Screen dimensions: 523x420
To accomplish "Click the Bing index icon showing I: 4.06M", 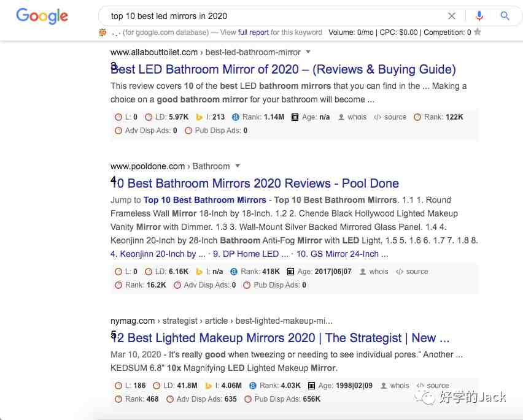I will (209, 386).
